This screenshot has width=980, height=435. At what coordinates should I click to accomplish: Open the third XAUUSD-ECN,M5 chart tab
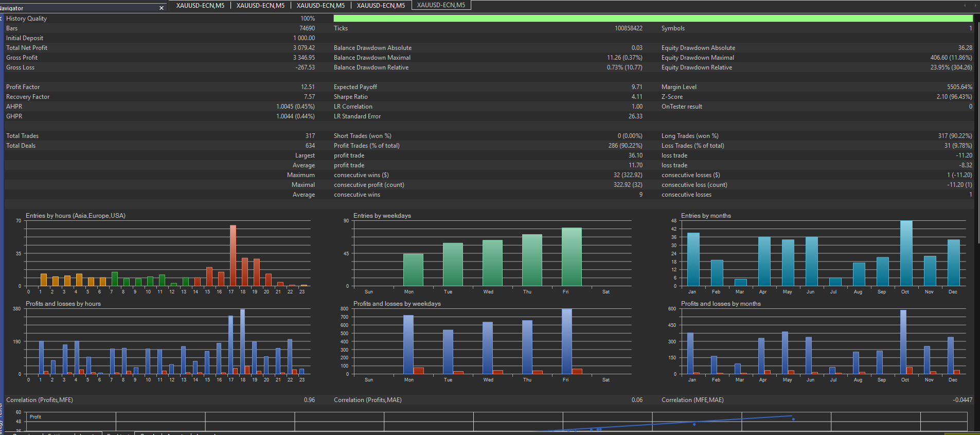[320, 6]
